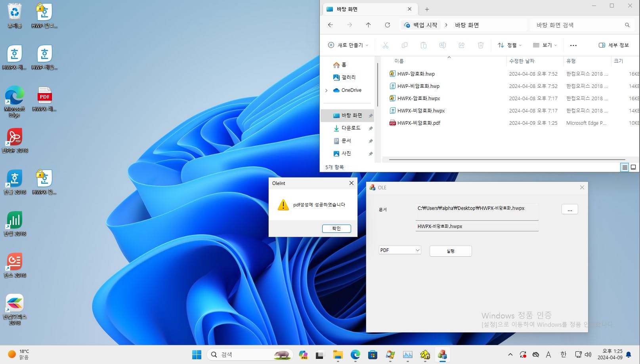Screen dimensions: 640x364
Task: Select 문서 in the navigation pane
Action: [x=347, y=141]
